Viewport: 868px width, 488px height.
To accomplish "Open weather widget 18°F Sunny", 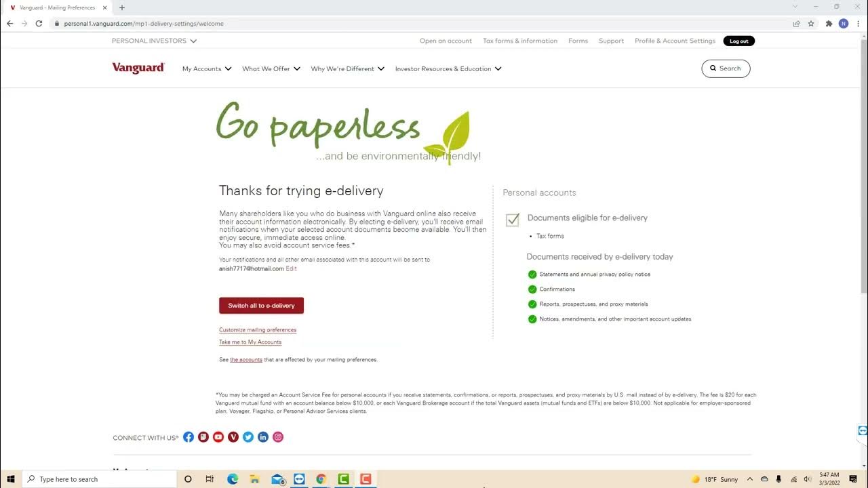I will coord(715,479).
